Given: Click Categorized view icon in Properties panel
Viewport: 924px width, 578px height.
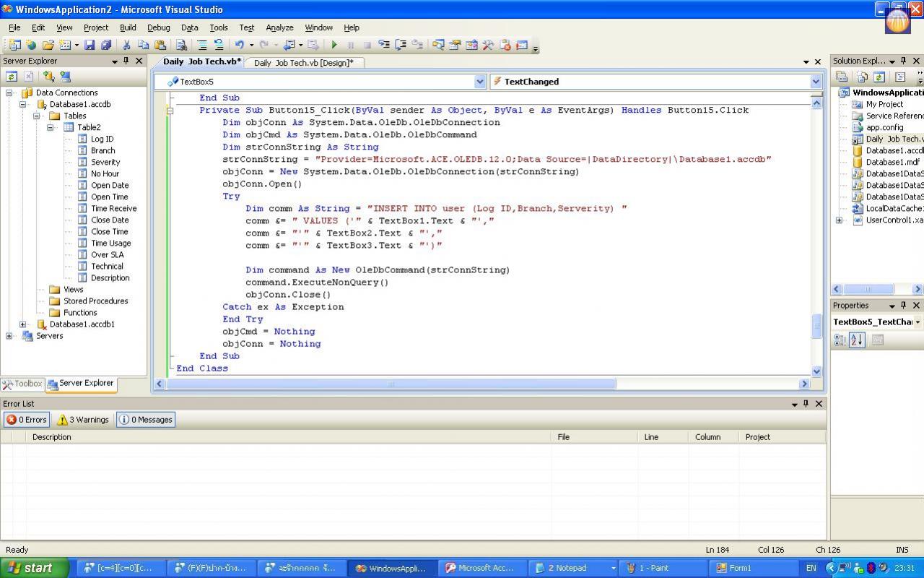Looking at the screenshot, I should pyautogui.click(x=840, y=340).
